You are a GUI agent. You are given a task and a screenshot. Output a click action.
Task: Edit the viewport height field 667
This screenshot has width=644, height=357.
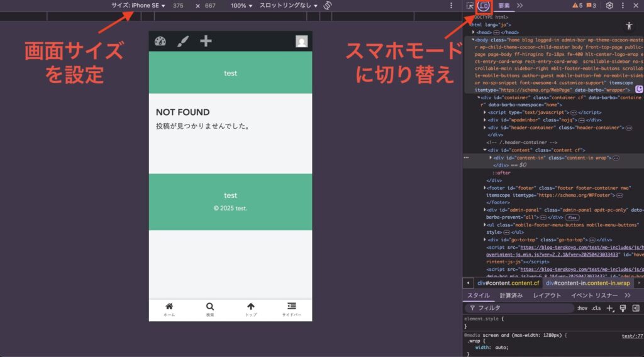click(x=210, y=5)
